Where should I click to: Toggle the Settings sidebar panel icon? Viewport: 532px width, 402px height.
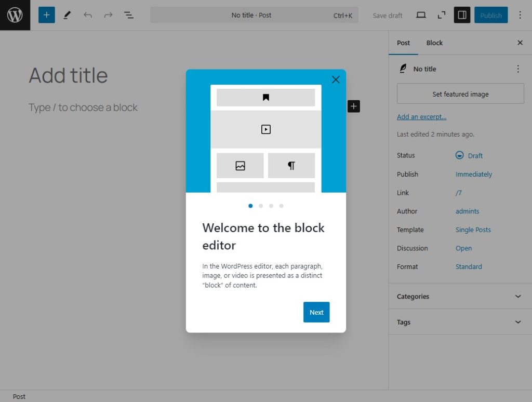(x=461, y=15)
